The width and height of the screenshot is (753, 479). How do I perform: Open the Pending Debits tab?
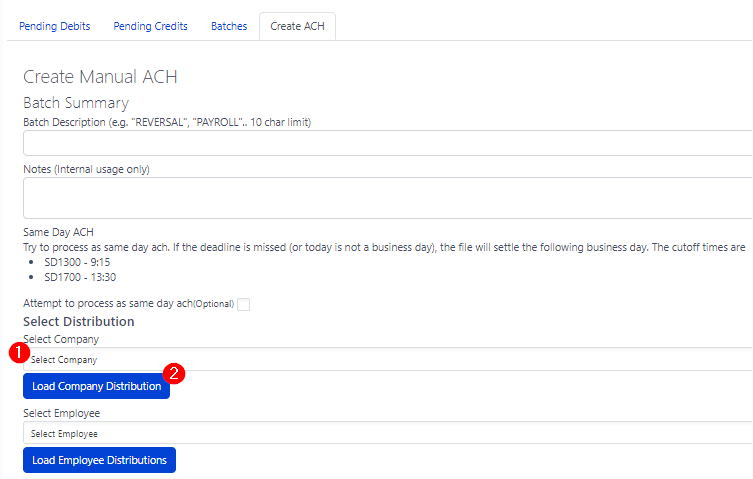click(54, 26)
